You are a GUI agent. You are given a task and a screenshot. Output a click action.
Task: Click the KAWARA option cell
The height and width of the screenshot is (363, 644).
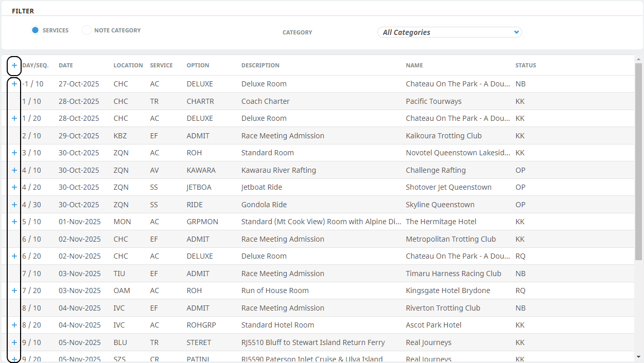[201, 170]
